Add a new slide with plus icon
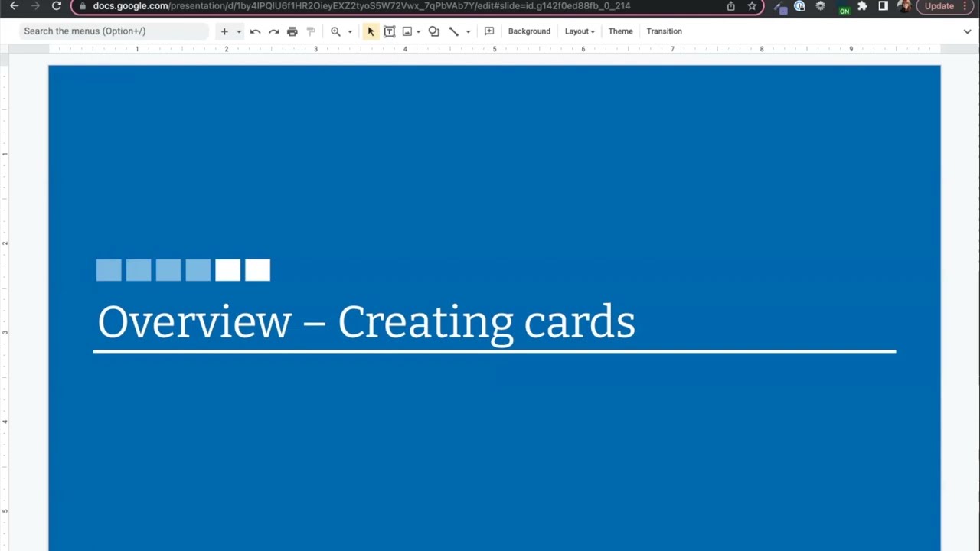This screenshot has width=980, height=551. [224, 31]
